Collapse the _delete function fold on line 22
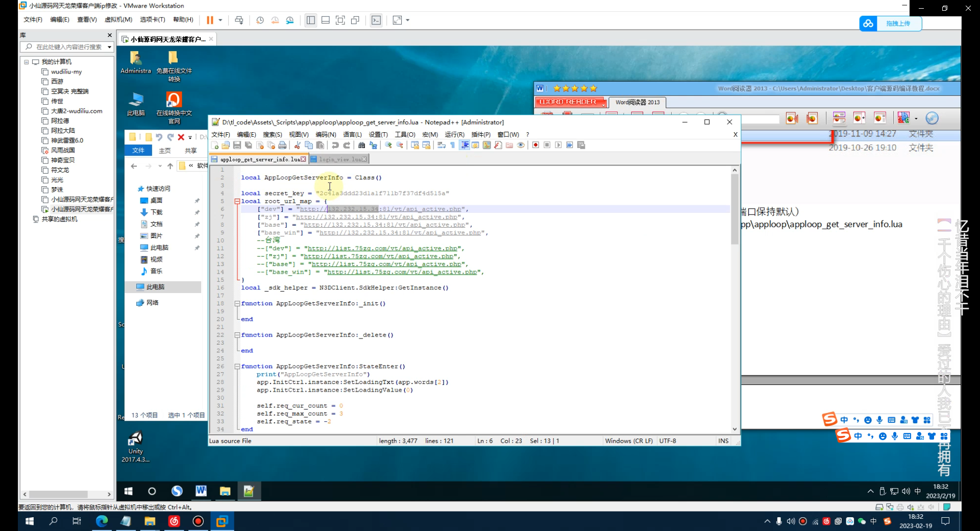980x531 pixels. pos(237,335)
